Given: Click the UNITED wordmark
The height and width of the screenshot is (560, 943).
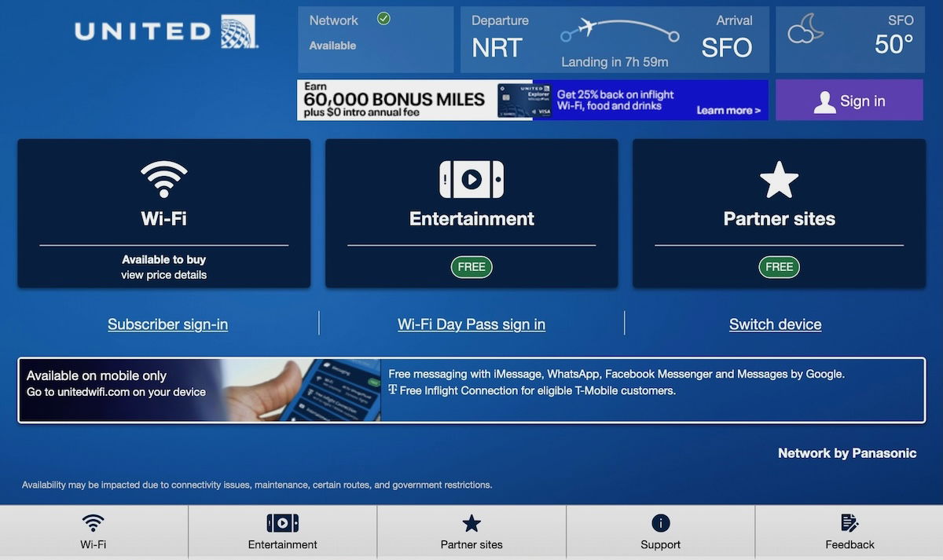Looking at the screenshot, I should [x=142, y=31].
